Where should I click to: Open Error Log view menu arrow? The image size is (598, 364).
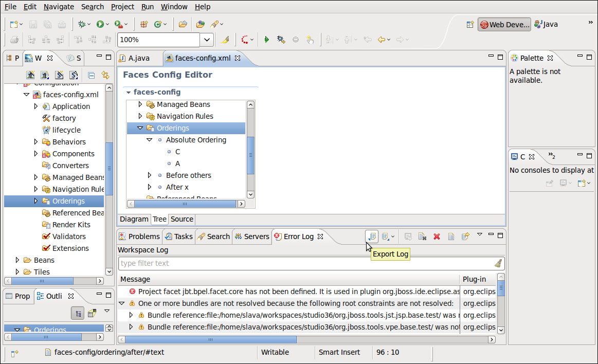(x=480, y=234)
